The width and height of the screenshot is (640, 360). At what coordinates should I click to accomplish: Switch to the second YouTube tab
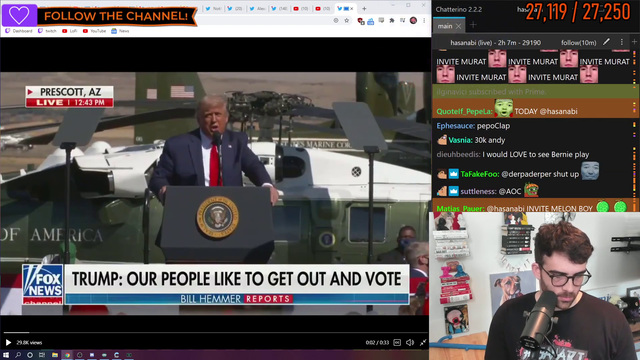tap(323, 9)
